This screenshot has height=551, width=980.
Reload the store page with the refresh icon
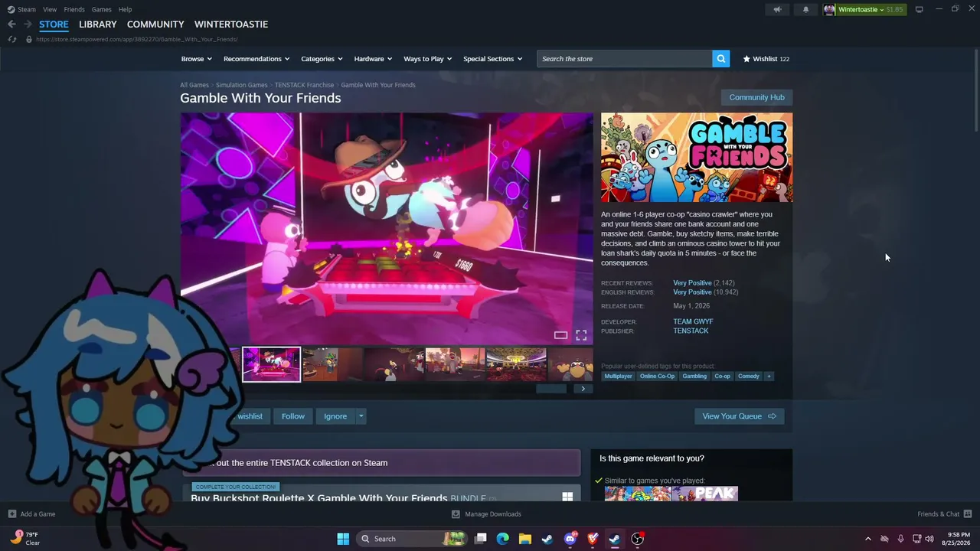coord(11,39)
